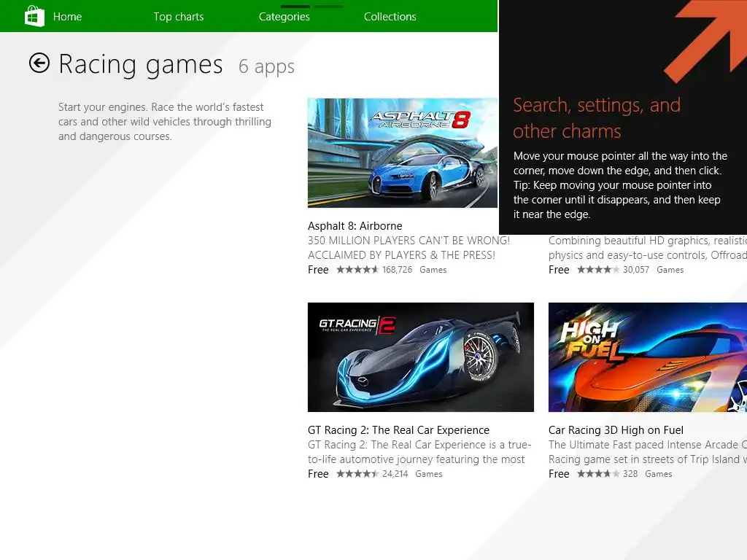The width and height of the screenshot is (747, 560).
Task: Click the 6 apps count label
Action: pos(266,66)
